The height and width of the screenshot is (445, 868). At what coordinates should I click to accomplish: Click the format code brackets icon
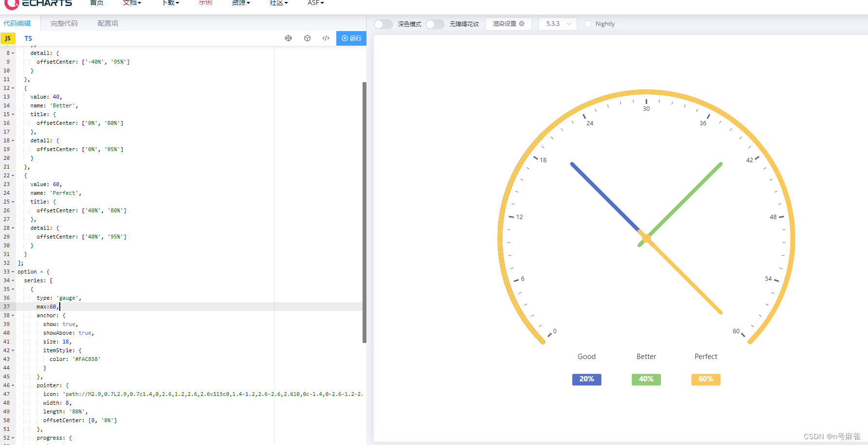(x=326, y=38)
